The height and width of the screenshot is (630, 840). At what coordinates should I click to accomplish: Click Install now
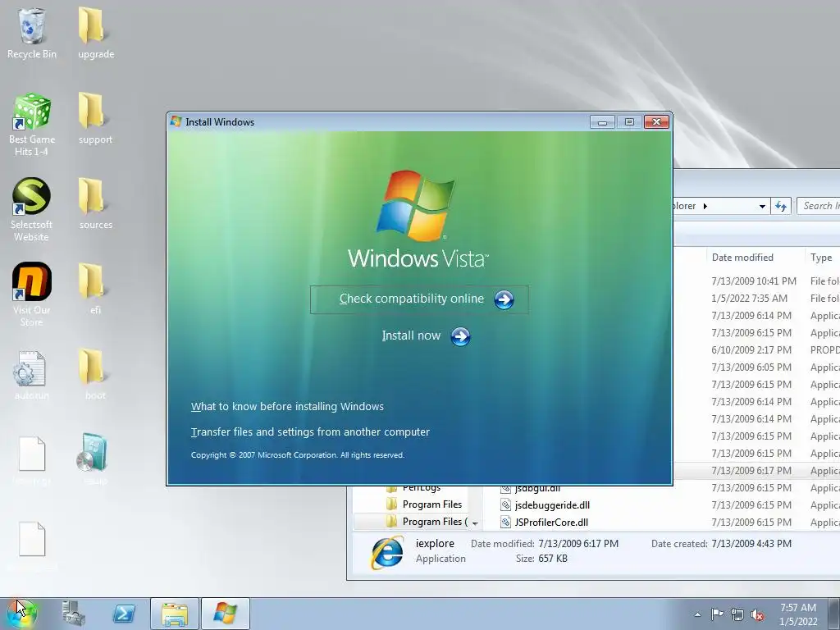[x=426, y=336]
